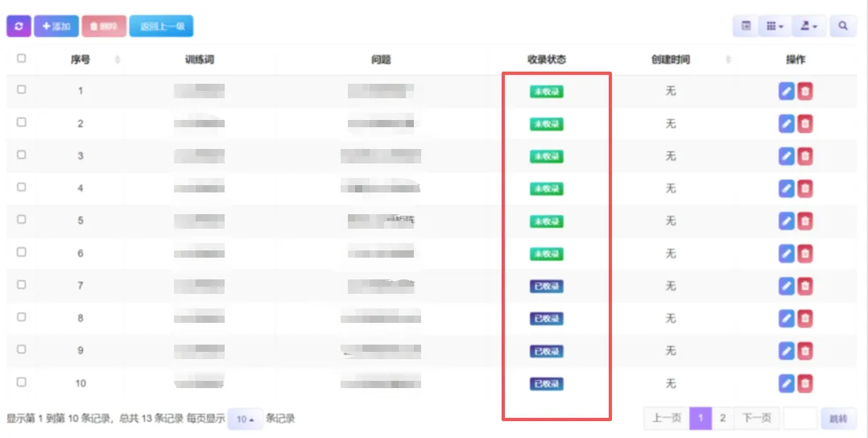Open the columns grid dropdown
This screenshot has width=868, height=438.
pos(775,26)
